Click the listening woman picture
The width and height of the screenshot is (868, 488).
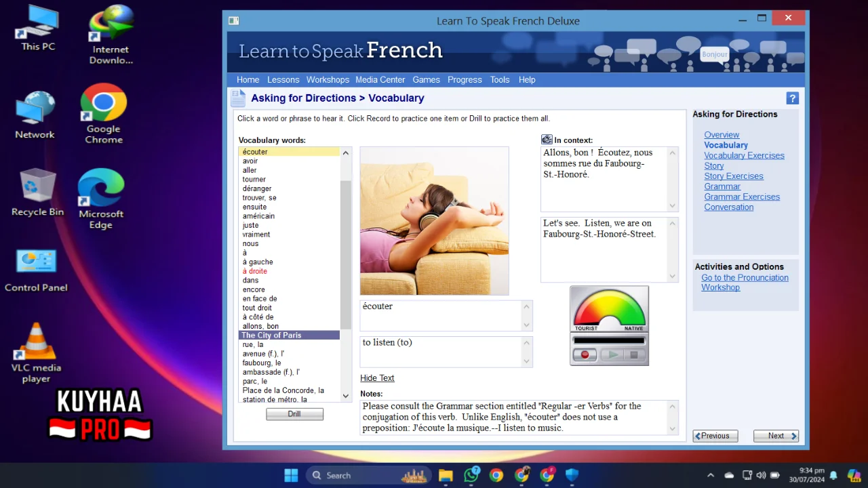click(434, 221)
